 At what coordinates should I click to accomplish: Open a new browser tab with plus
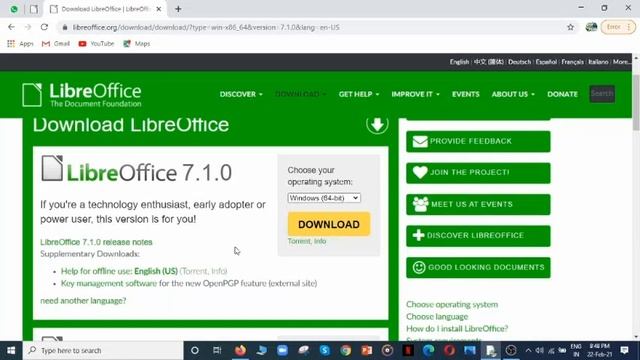(178, 9)
